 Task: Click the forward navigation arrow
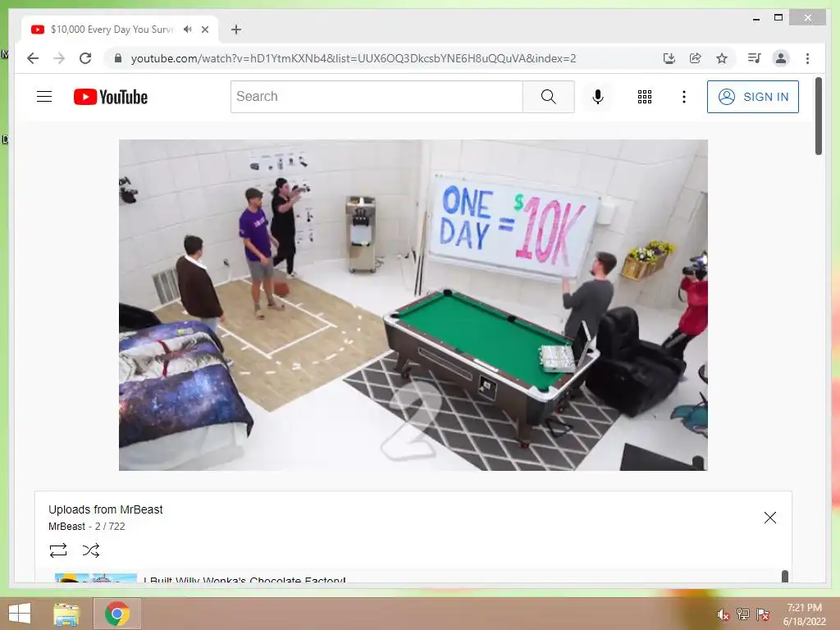(x=59, y=58)
